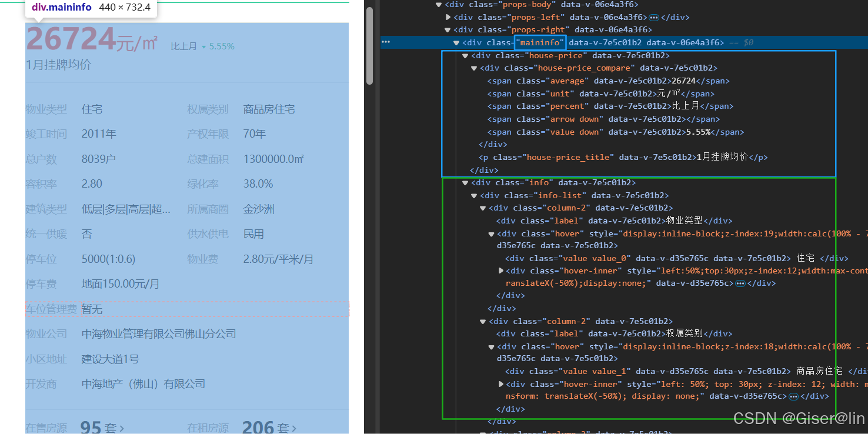The width and height of the screenshot is (868, 434).
Task: Click 38.0% greening rate value
Action: pos(258,184)
